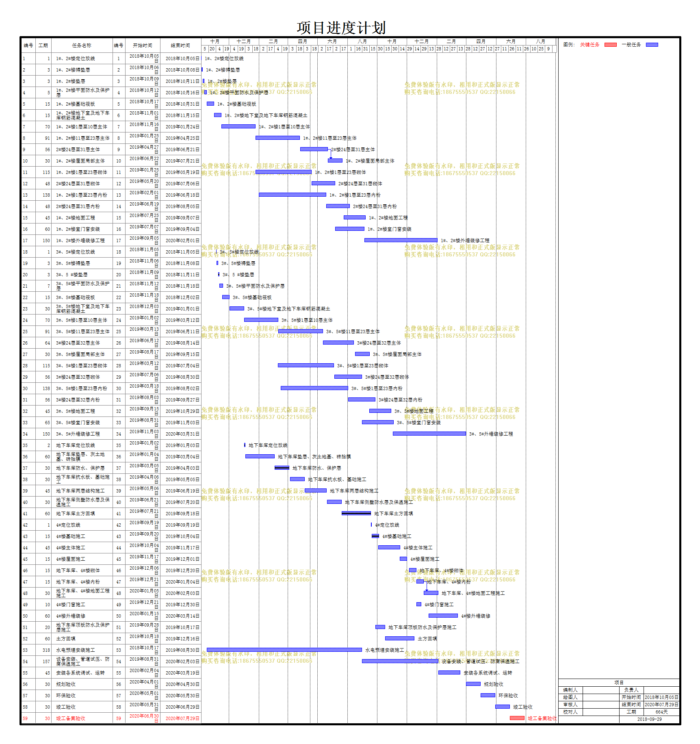Click the 开始时间 column header

(143, 46)
